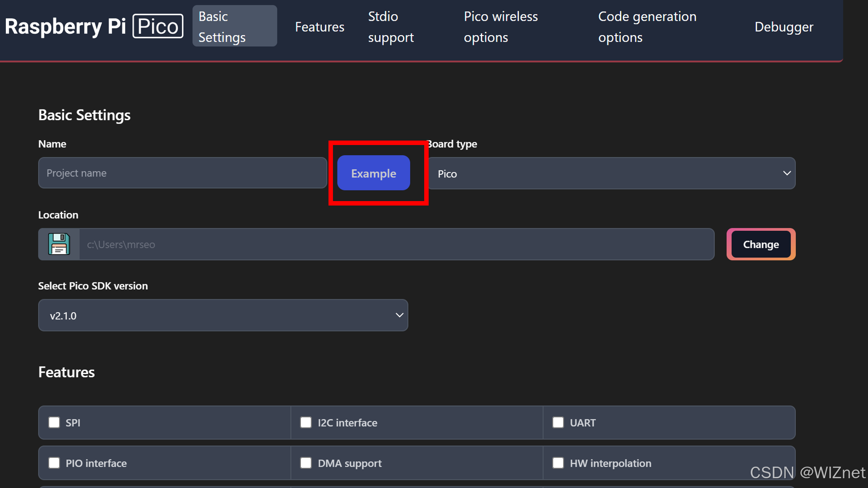Toggle the UART checkbox
Screen dimensions: 868x488
558,422
